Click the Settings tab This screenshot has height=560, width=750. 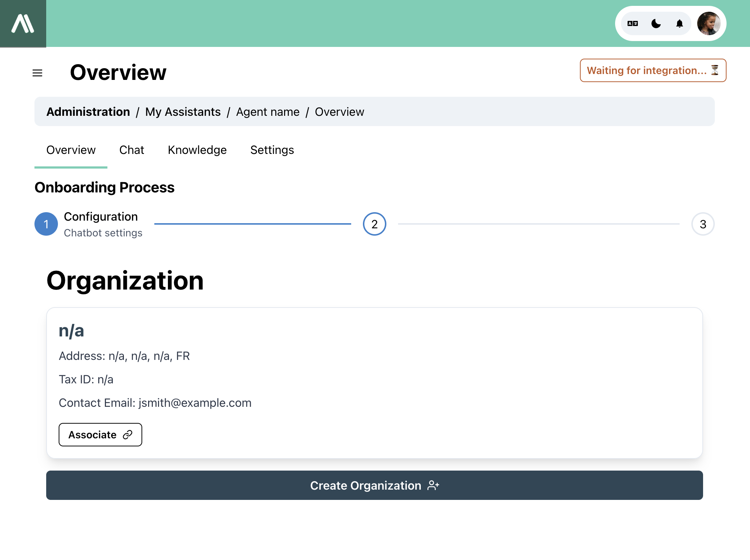(x=272, y=150)
